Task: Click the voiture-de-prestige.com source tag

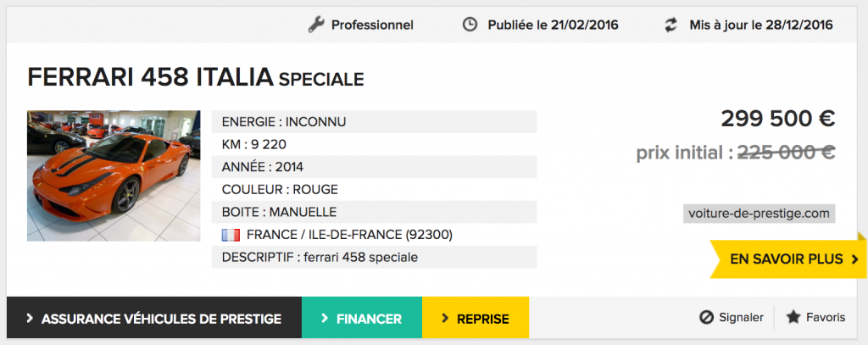Action: [759, 214]
